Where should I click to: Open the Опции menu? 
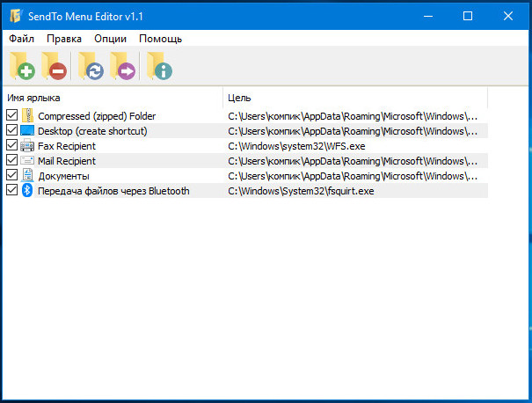pyautogui.click(x=110, y=39)
